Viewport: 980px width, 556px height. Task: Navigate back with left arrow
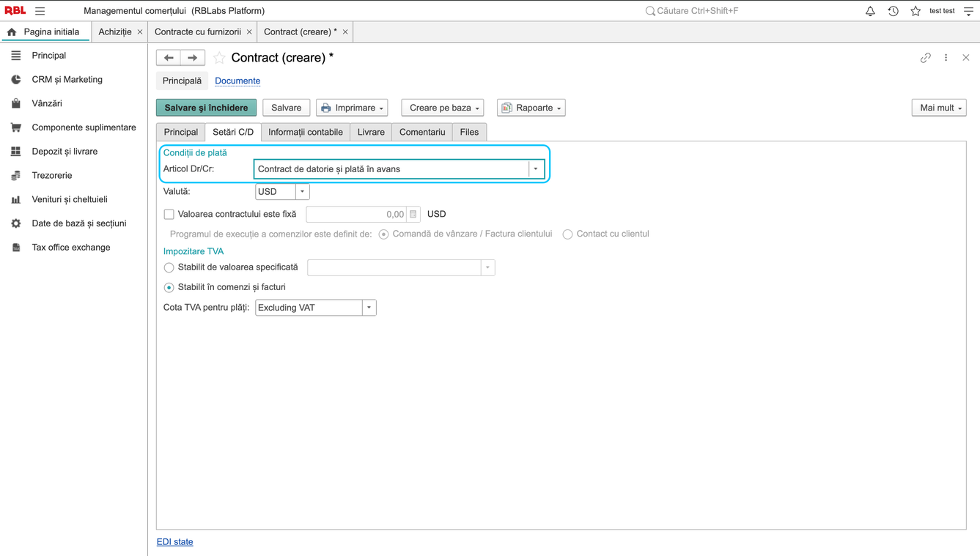(169, 58)
